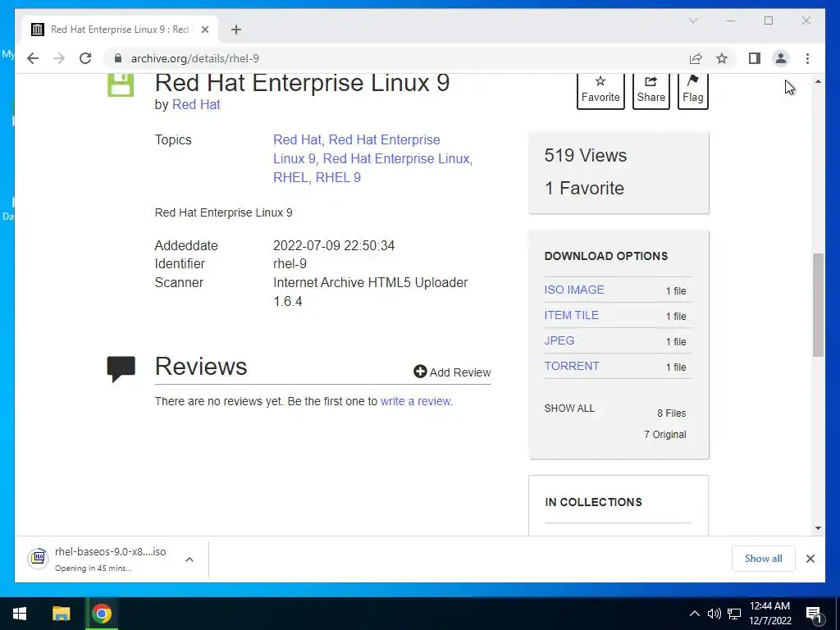The height and width of the screenshot is (630, 840).
Task: Close the Red Hat Enterprise Linux 9 tab
Action: pos(204,30)
